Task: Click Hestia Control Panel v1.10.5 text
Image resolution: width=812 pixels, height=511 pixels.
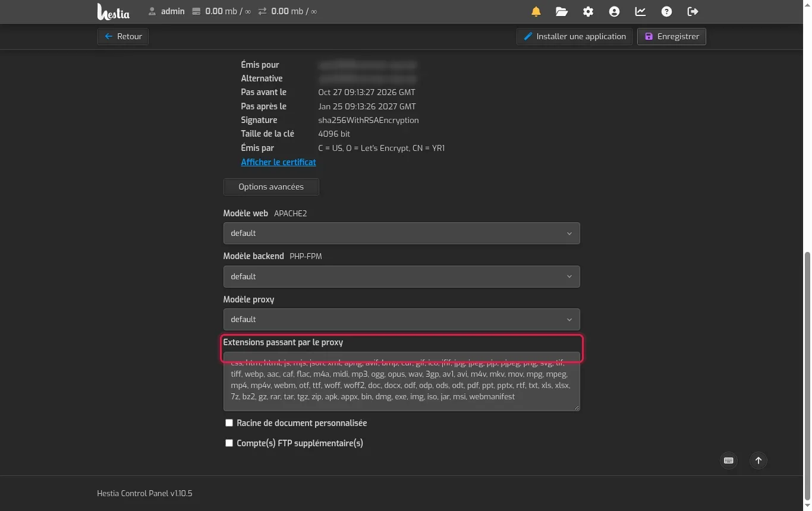Action: (144, 493)
